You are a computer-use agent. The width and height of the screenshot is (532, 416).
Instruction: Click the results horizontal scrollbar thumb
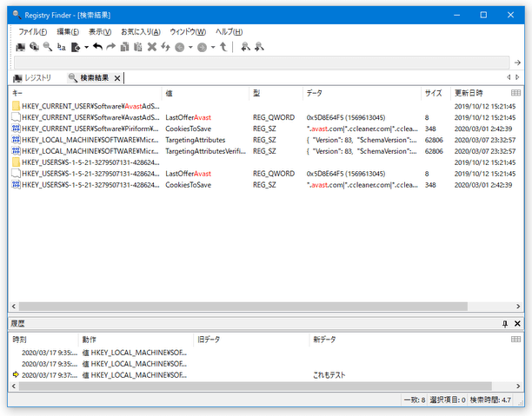tap(243, 307)
